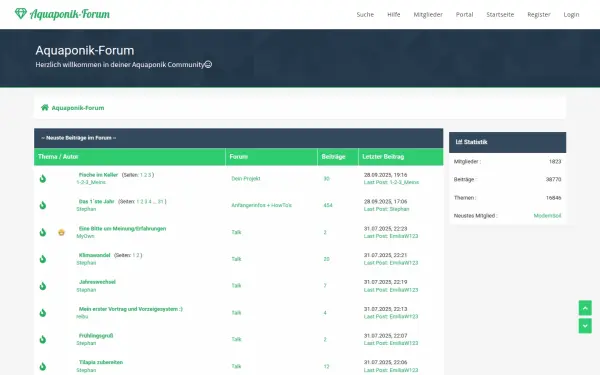
Task: Open Login in top navigation
Action: pos(571,15)
